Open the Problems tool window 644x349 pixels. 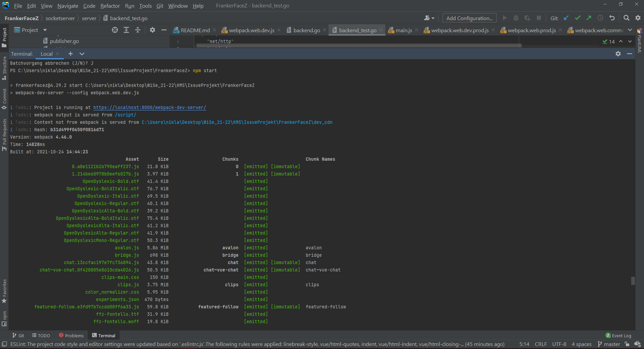click(x=71, y=336)
